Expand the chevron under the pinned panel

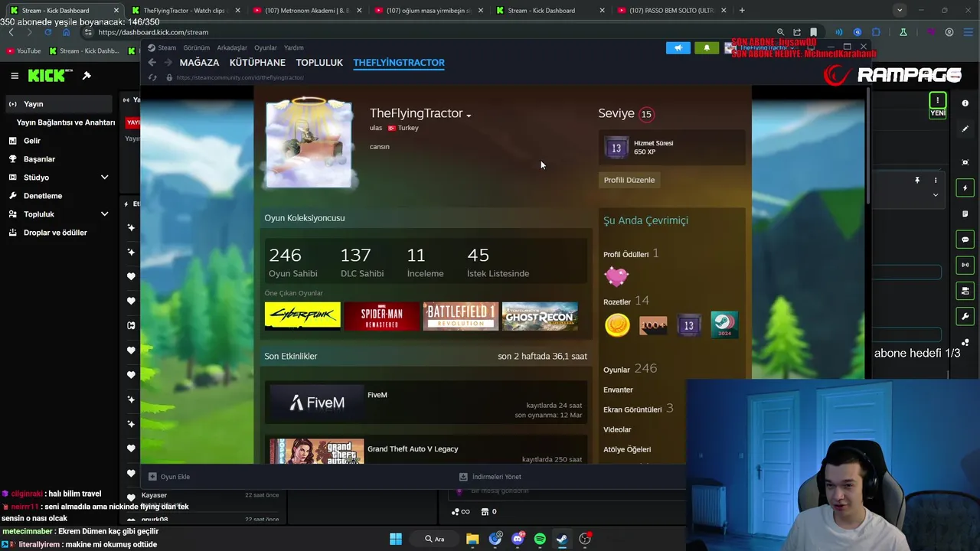(x=935, y=195)
